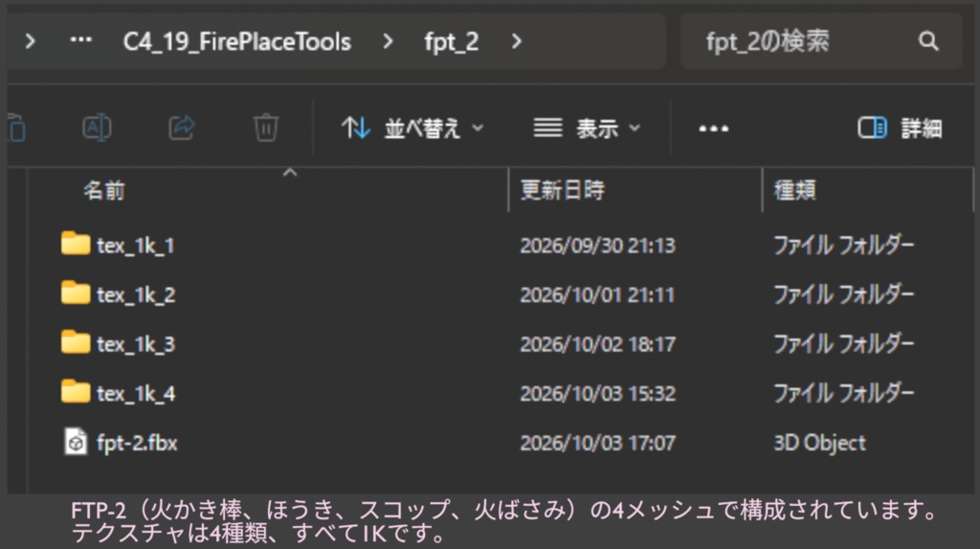Click the tex_1k_2 folder icon

click(76, 293)
